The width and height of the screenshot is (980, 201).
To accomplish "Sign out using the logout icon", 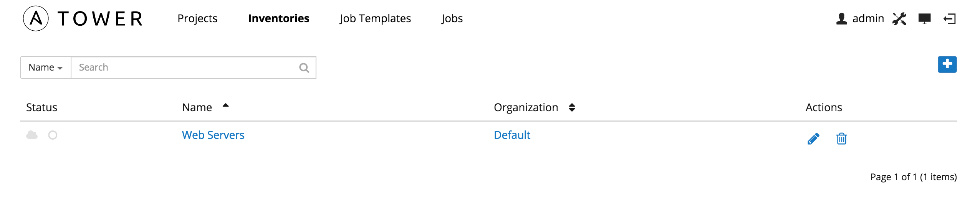I will click(950, 18).
